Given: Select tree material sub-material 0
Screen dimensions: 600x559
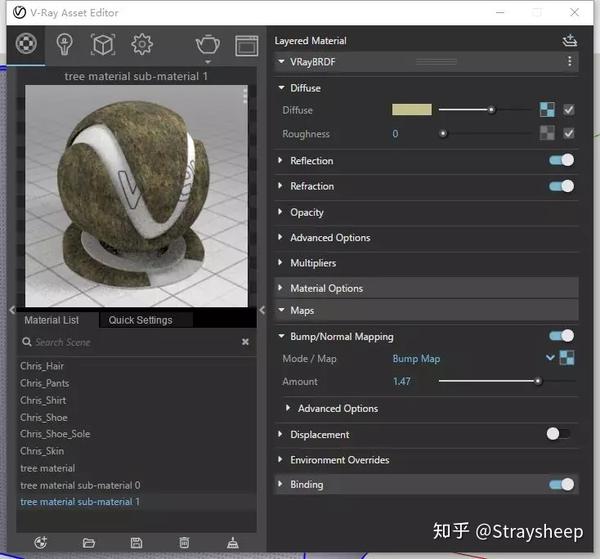Looking at the screenshot, I should (x=80, y=486).
